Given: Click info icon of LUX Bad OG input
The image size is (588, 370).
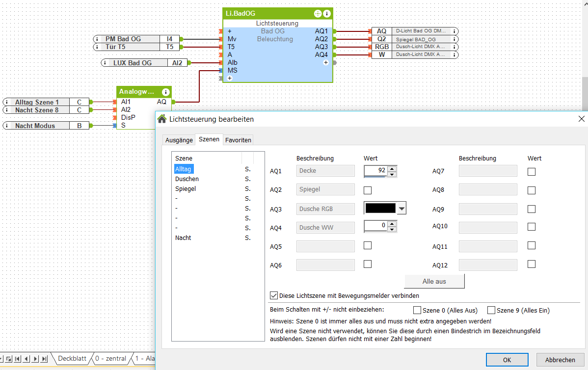Looking at the screenshot, I should click(x=105, y=63).
